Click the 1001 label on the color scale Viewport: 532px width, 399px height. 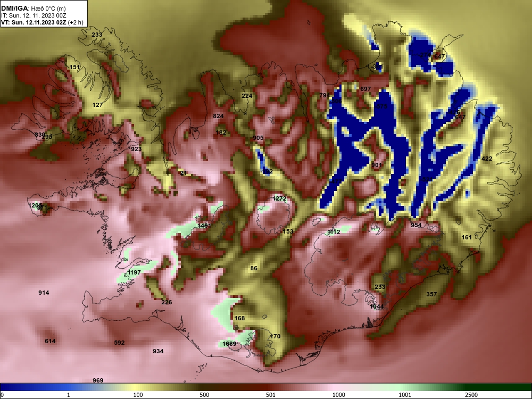point(405,395)
